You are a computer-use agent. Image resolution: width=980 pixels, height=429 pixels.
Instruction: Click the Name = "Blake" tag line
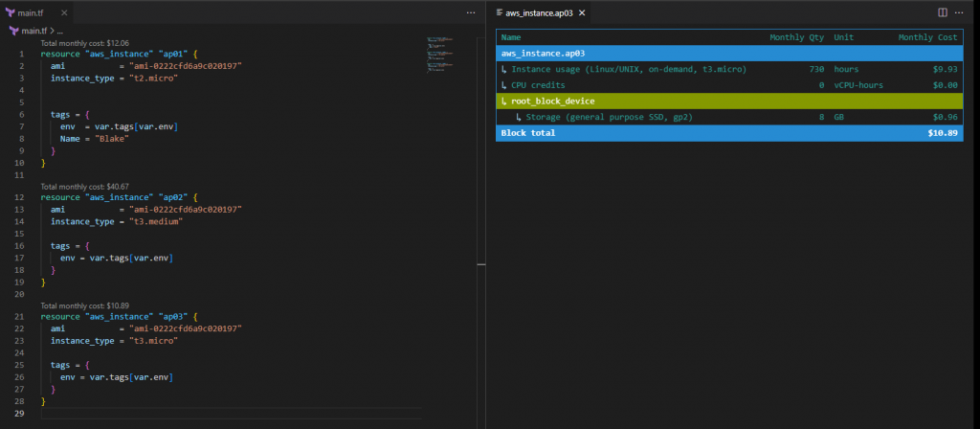[x=95, y=139]
